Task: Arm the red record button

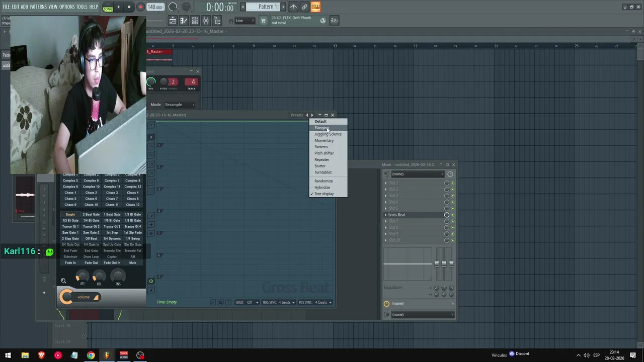Action: pos(140,7)
